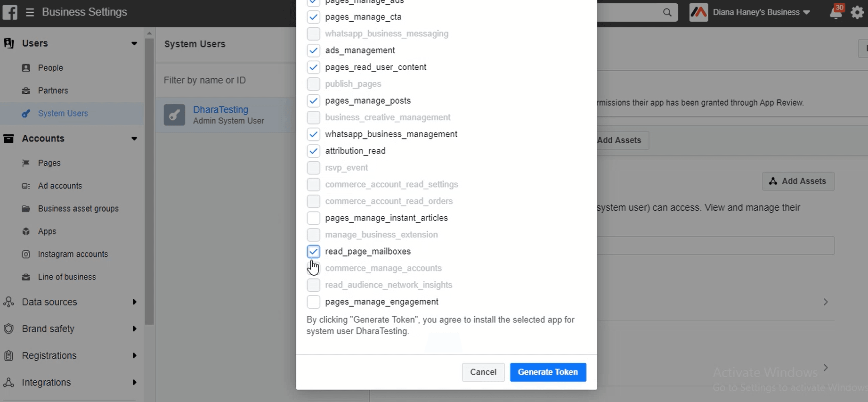Click the Users section icon

click(9, 43)
